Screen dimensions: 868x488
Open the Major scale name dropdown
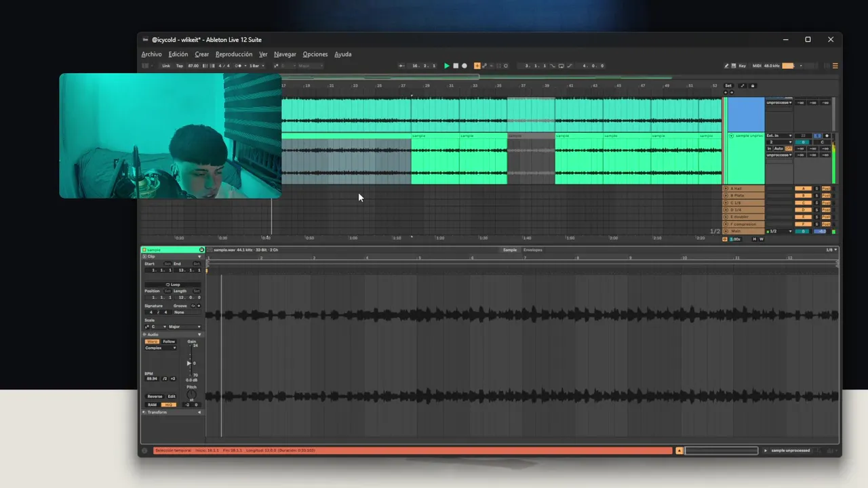pos(185,327)
